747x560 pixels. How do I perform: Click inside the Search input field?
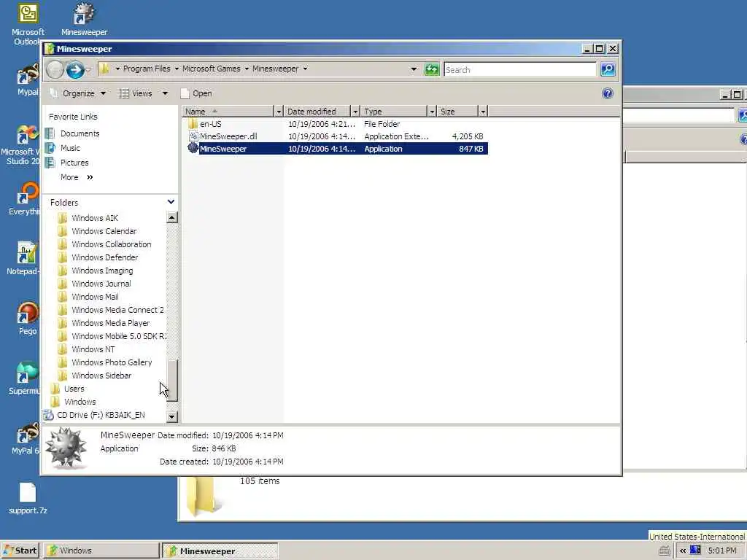point(519,69)
